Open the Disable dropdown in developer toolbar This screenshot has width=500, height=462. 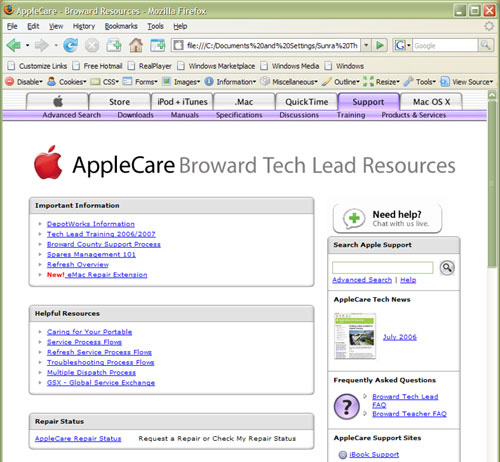[x=24, y=82]
